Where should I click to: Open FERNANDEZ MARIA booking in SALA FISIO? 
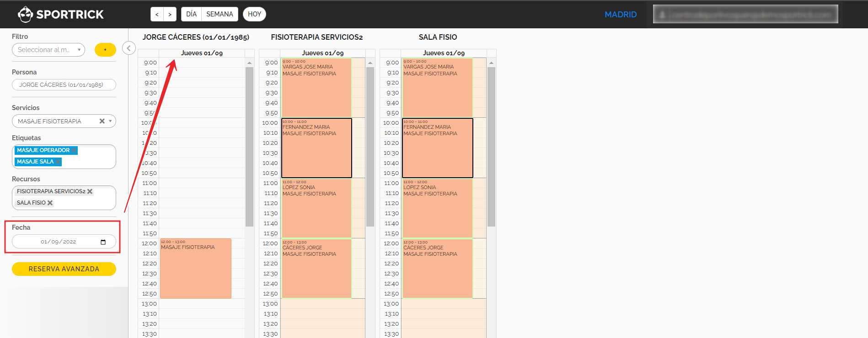438,148
